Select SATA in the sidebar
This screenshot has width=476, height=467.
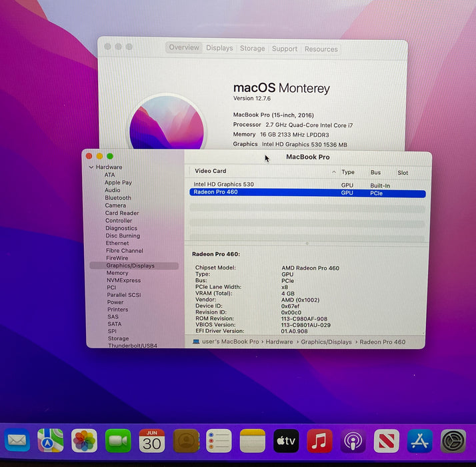tap(115, 324)
